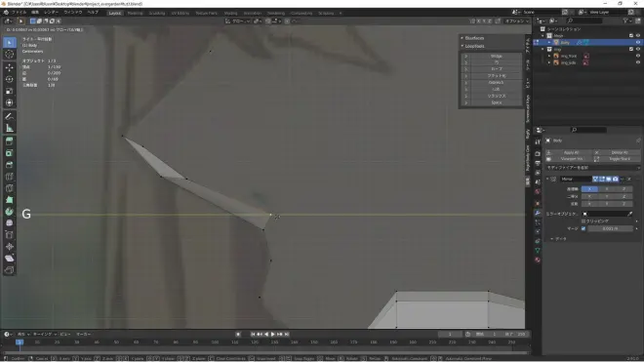Select the 3D Cursor tool
Viewport: 644px width, 362px height.
coord(10,55)
